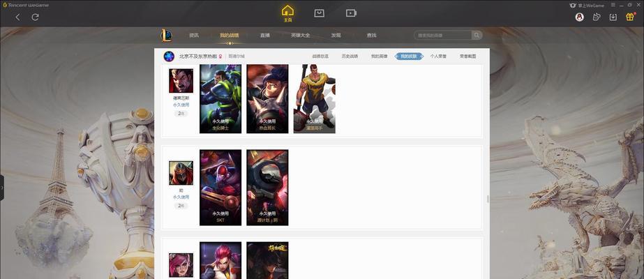Select the 我的战绩 tab

[x=229, y=36]
